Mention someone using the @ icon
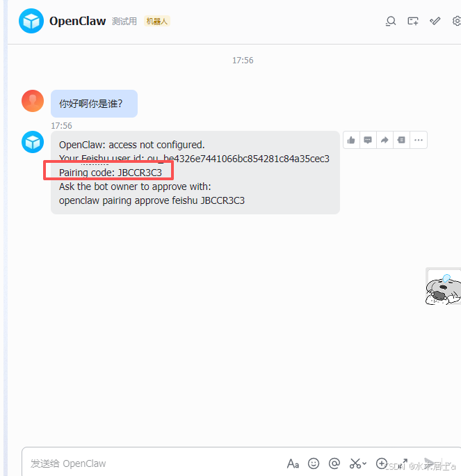Viewport: 461px width, 476px height. coord(334,463)
